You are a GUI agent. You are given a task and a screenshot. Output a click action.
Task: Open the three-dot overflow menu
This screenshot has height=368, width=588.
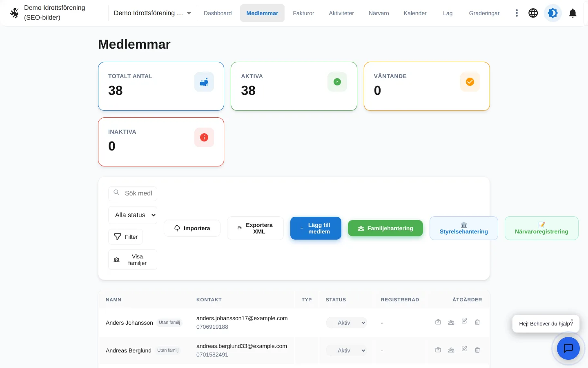tap(517, 13)
